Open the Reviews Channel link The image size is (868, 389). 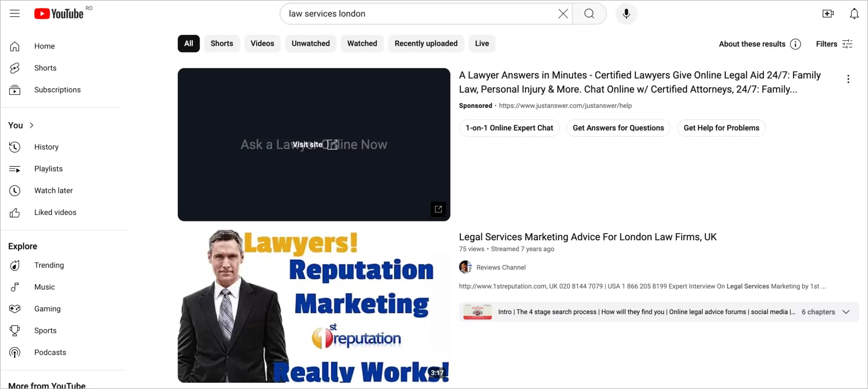tap(500, 267)
